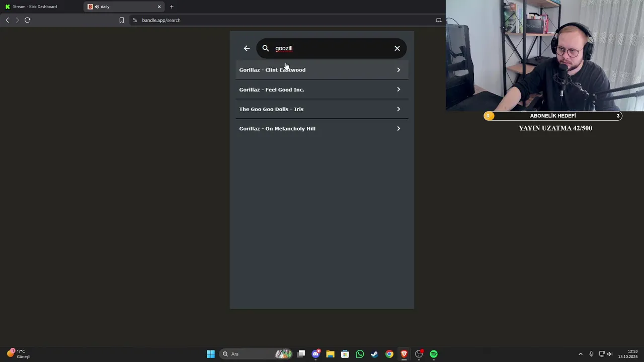Open the OBS Studio taskbar icon
Viewport: 644px width, 362px height.
(x=419, y=354)
